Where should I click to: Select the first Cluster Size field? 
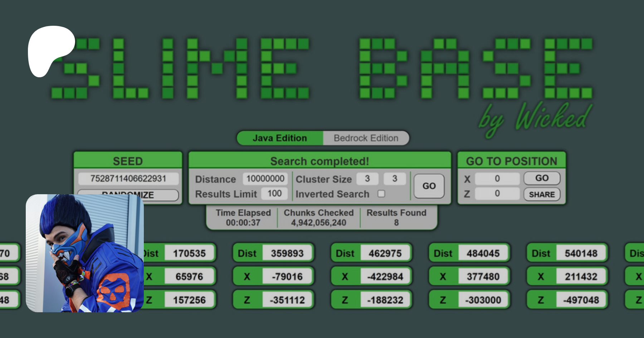(367, 178)
